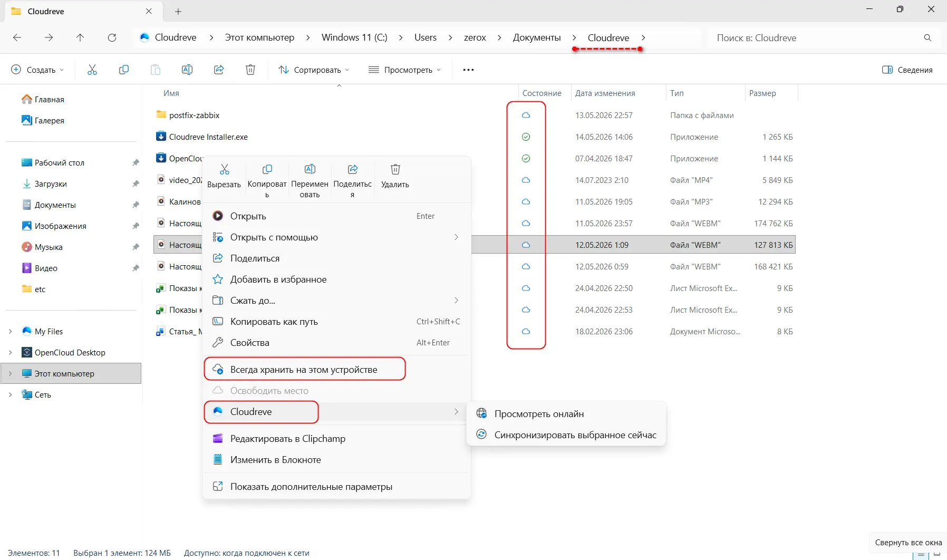Screen dimensions: 947x560
Task: Toggle the Сведения details pane button
Action: (x=907, y=70)
